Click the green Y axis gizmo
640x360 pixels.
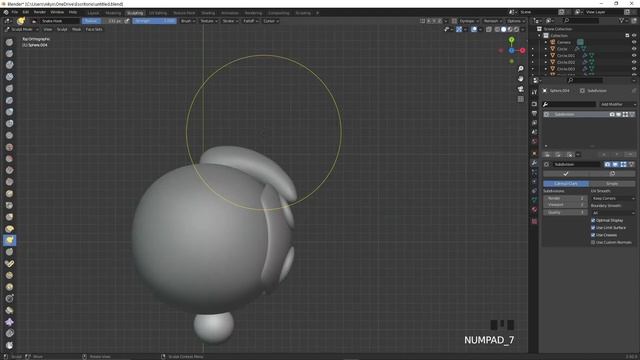[511, 40]
